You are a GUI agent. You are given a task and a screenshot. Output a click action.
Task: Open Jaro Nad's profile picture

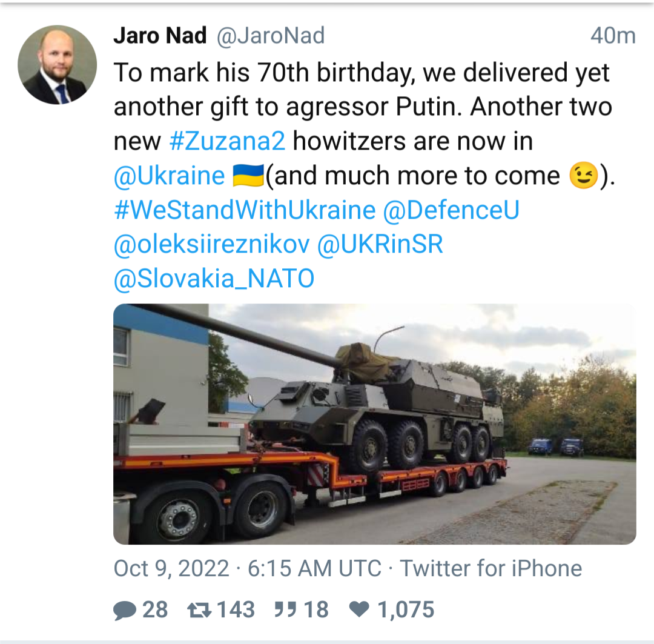pos(58,65)
